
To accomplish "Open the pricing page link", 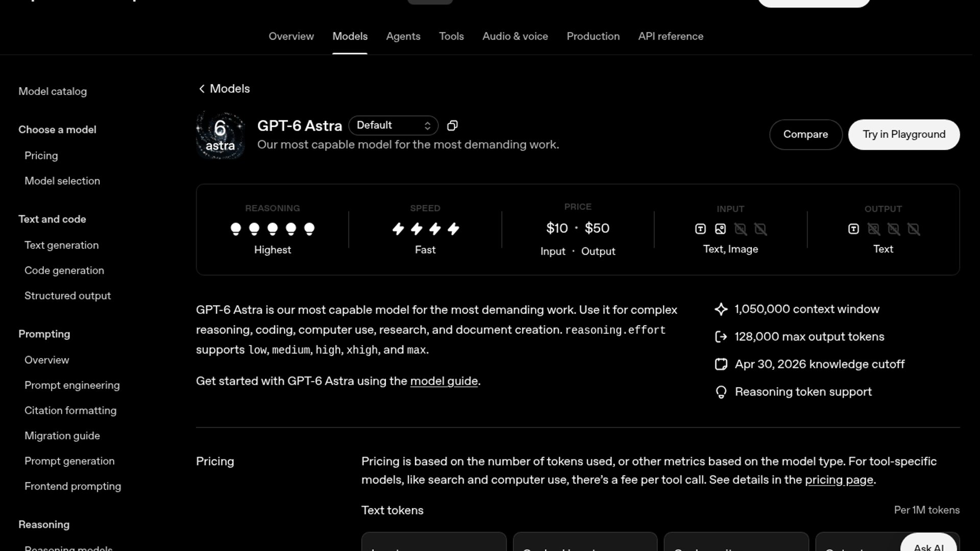I will 839,480.
